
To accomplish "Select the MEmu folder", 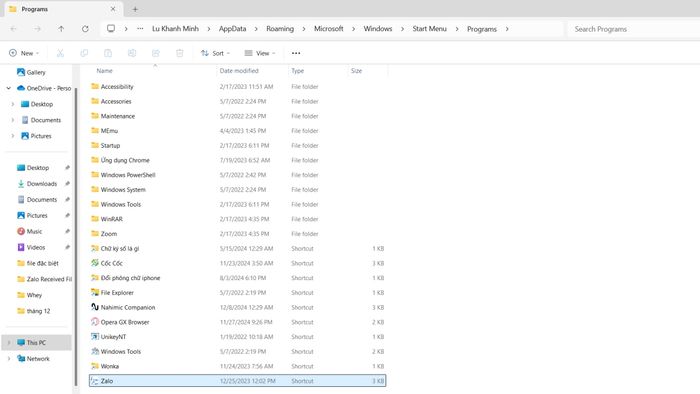I will point(237,130).
